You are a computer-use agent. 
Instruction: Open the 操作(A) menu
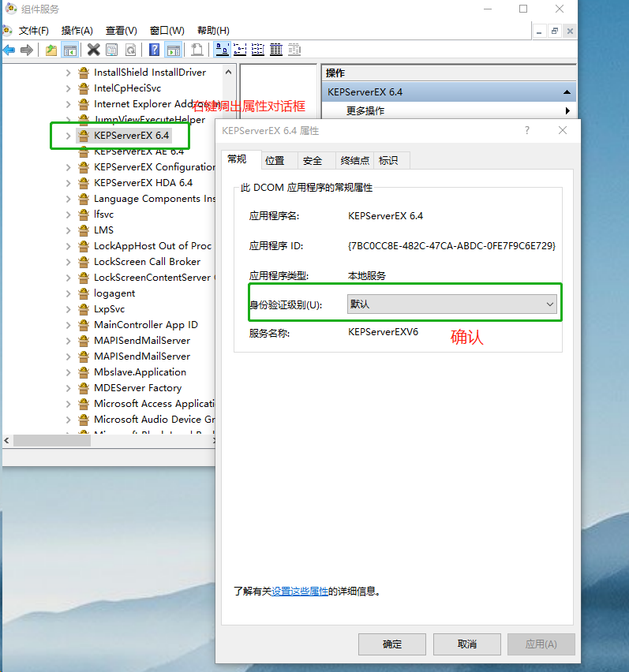[77, 31]
